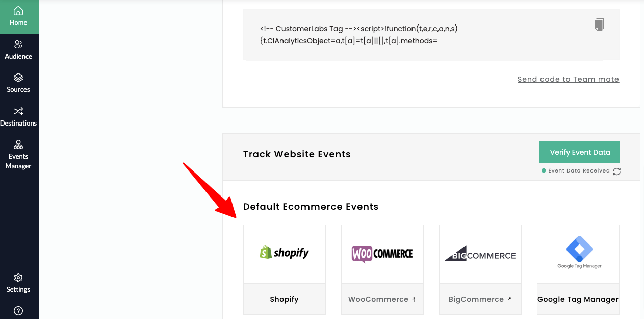The height and width of the screenshot is (319, 644).
Task: Select the BigCommerce integration card
Action: point(480,253)
